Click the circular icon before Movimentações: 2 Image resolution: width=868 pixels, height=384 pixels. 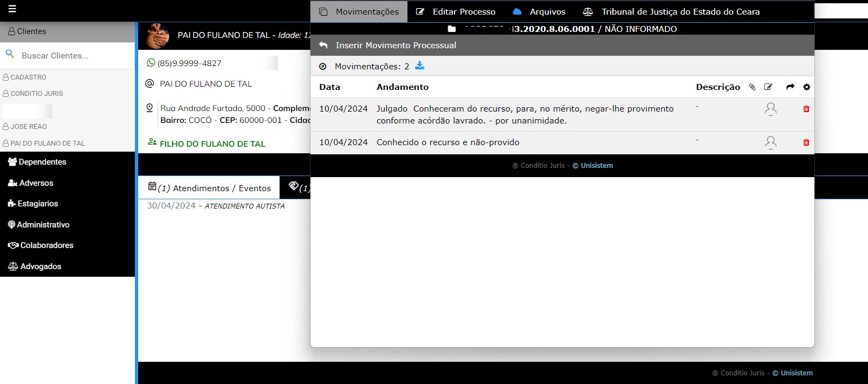pos(323,67)
